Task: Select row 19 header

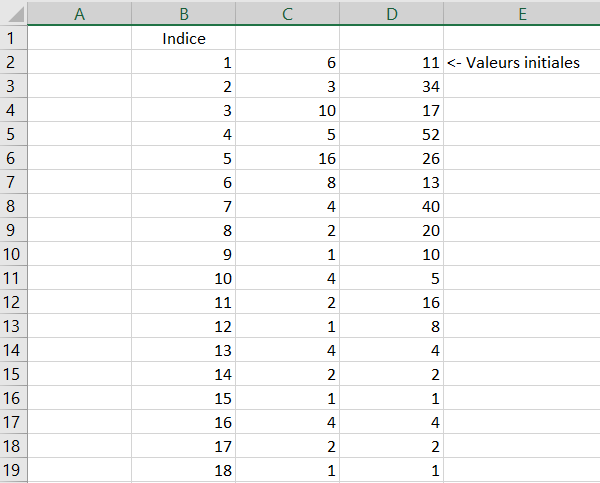Action: tap(13, 470)
